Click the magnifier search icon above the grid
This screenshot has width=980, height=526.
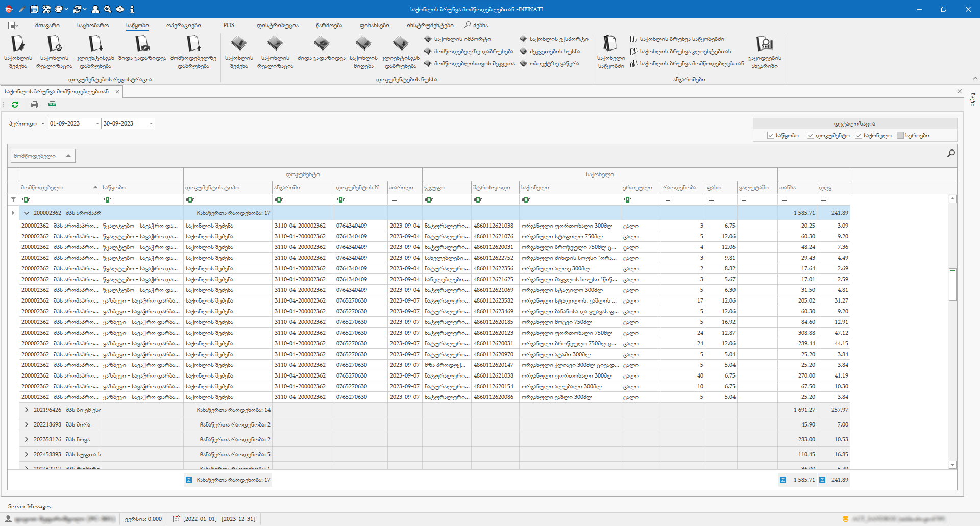[x=951, y=153]
